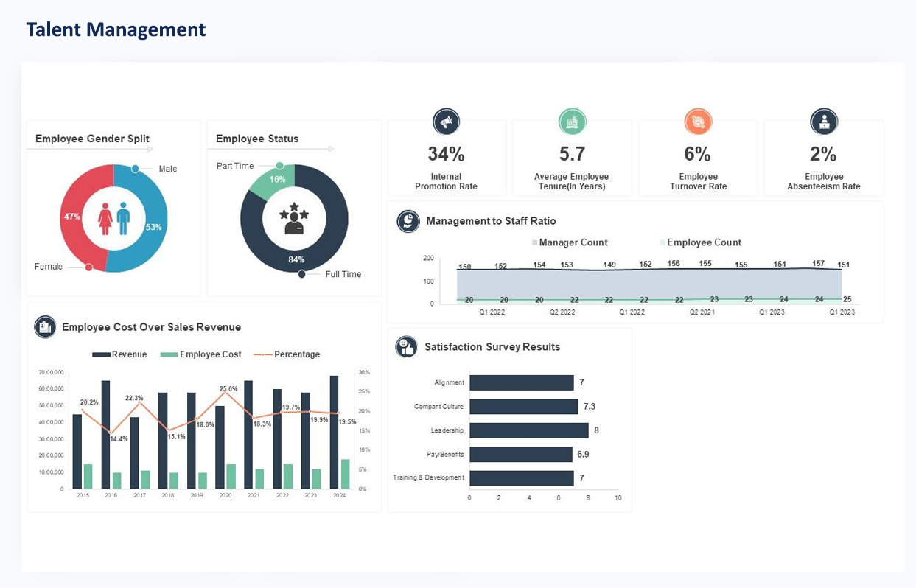Click the star employee icon in donut

[294, 219]
